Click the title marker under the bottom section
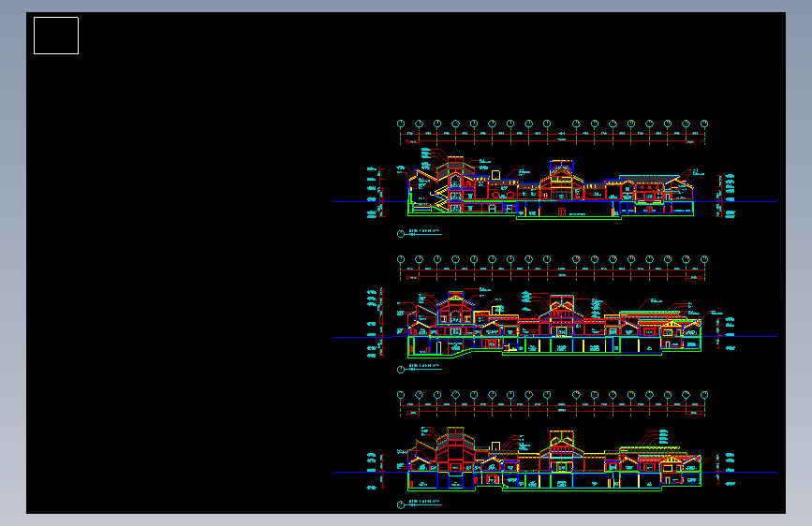This screenshot has height=526, width=812. (x=419, y=504)
